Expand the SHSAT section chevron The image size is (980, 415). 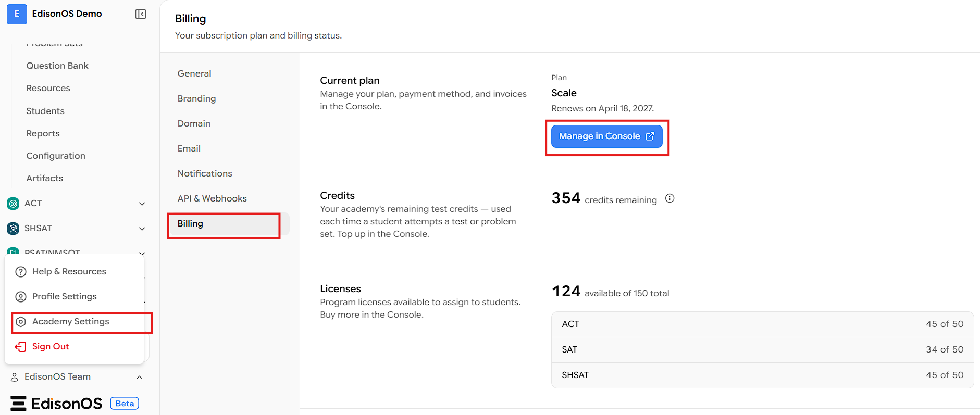coord(142,229)
